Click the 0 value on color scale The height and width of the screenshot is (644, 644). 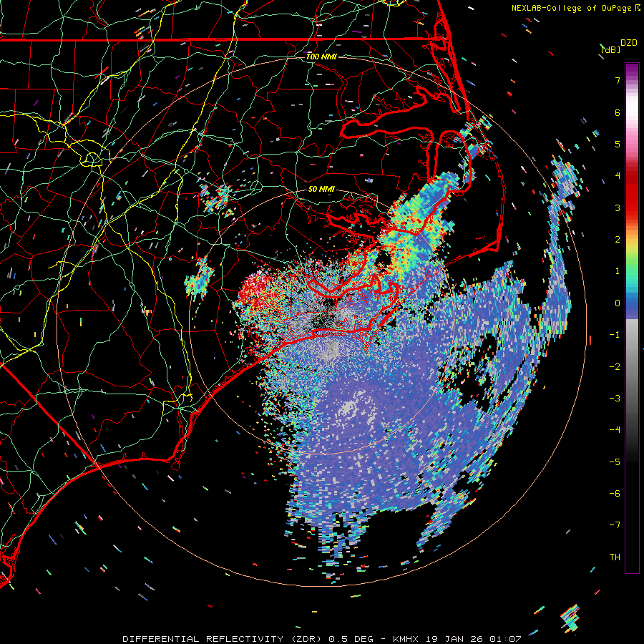click(618, 303)
